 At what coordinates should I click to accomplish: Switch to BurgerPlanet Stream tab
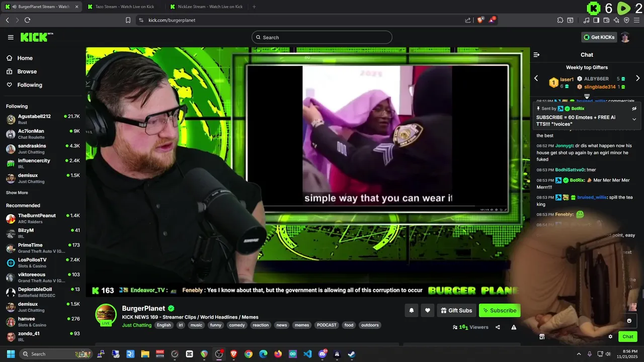40,7
